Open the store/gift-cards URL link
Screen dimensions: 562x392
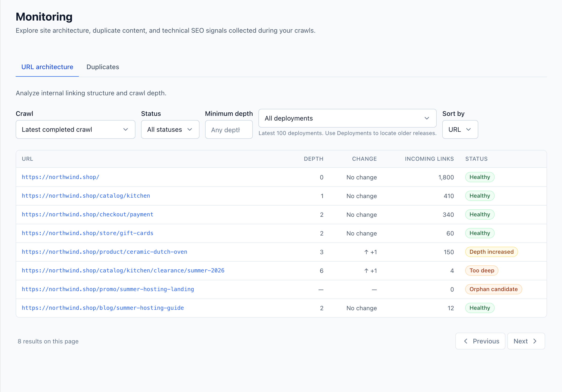click(x=87, y=233)
